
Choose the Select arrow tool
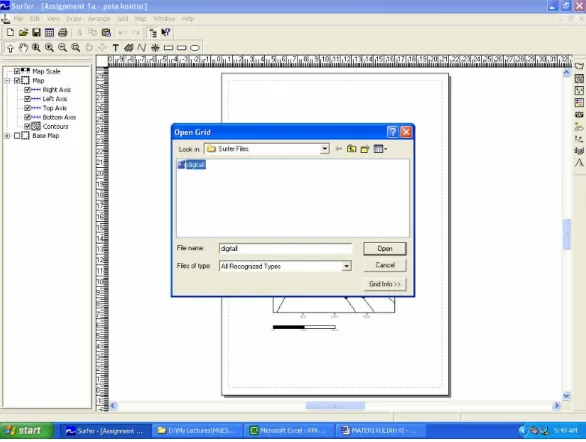coord(10,48)
